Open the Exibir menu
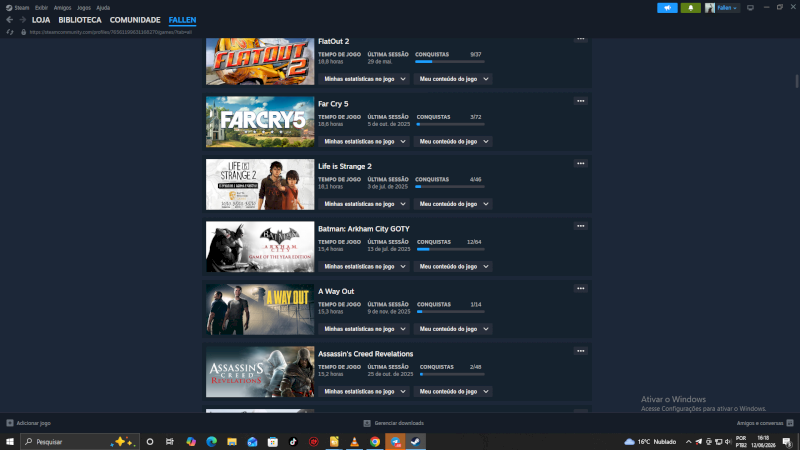This screenshot has width=800, height=450. (x=41, y=8)
